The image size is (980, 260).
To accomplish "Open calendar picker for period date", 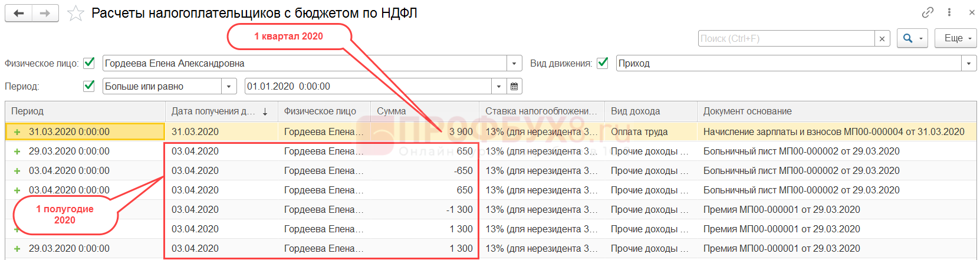I will tap(514, 86).
